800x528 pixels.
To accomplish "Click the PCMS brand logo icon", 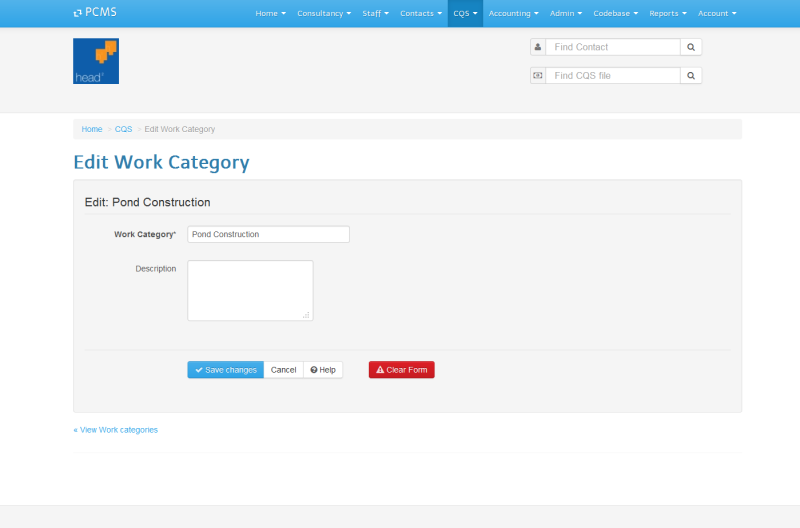I will coord(78,13).
